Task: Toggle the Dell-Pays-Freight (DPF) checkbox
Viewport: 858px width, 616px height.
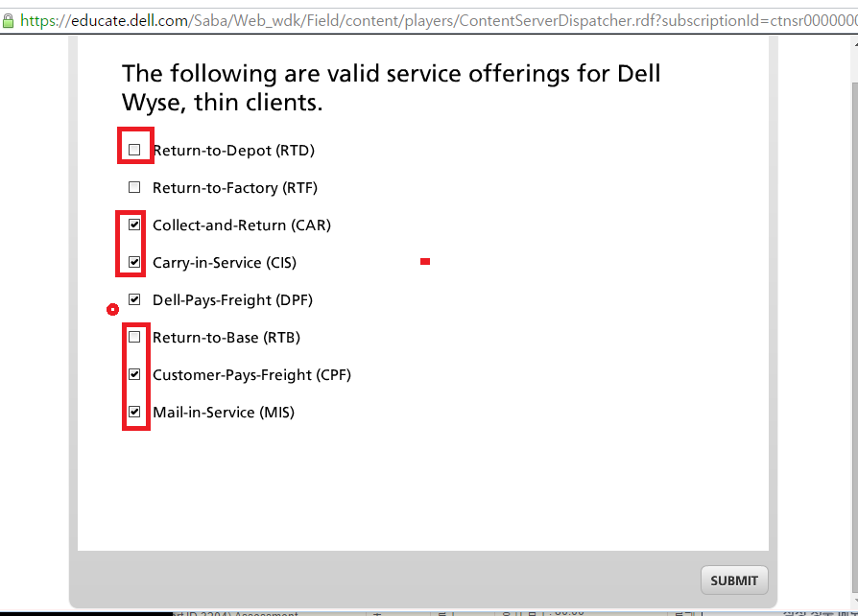Action: [134, 299]
